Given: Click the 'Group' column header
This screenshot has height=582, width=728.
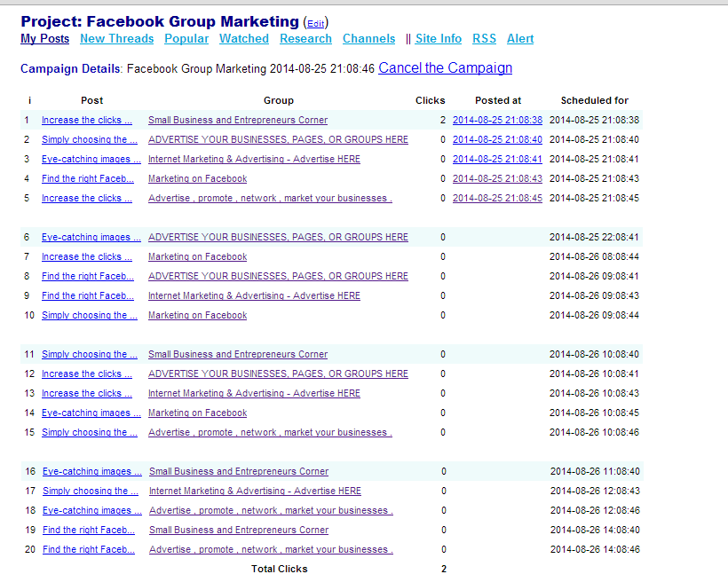Looking at the screenshot, I should [x=279, y=100].
